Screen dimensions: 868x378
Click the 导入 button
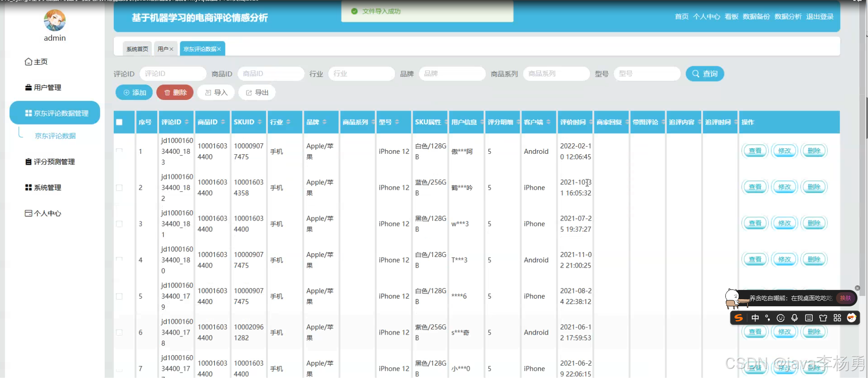pos(216,92)
